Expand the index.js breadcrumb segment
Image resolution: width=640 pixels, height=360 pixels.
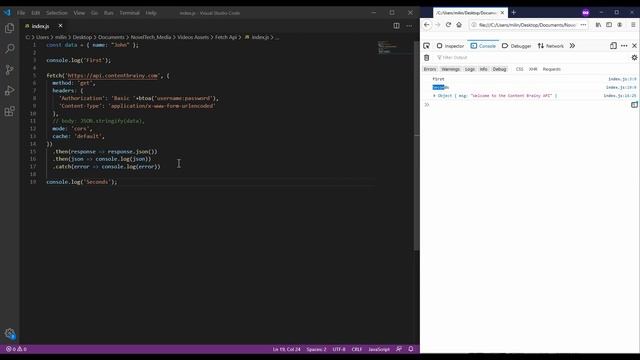click(x=257, y=37)
